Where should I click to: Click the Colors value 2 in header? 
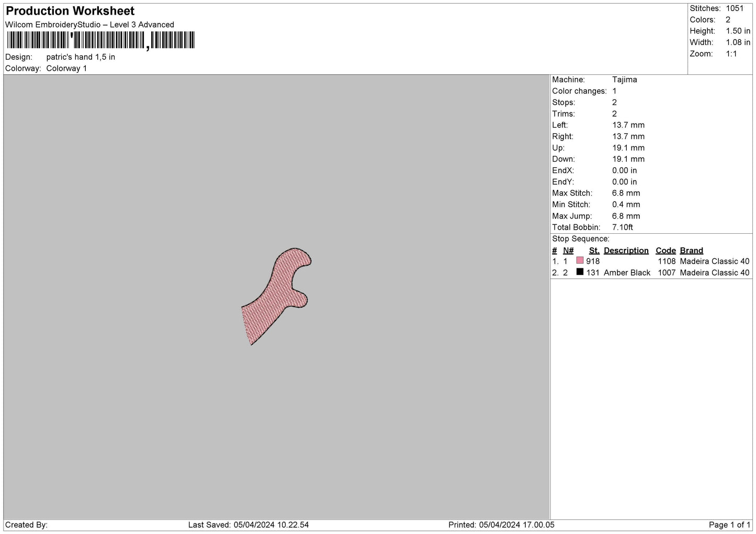(728, 20)
